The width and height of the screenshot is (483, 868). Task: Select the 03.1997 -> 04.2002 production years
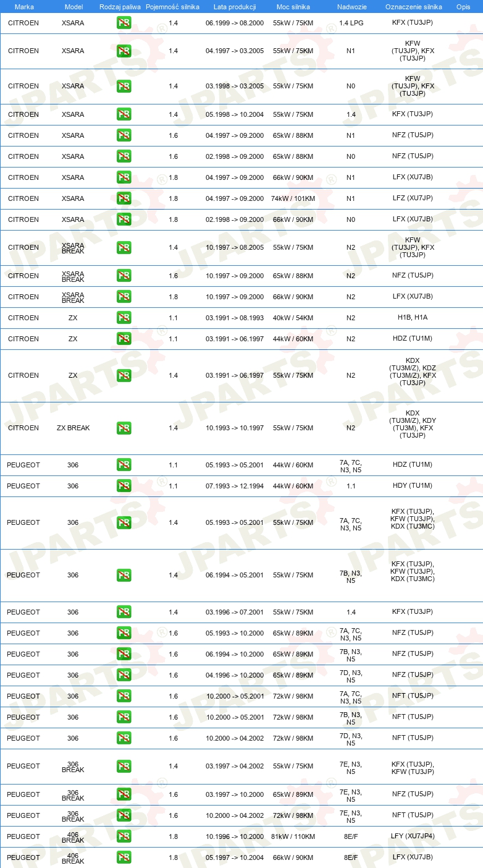click(x=235, y=766)
